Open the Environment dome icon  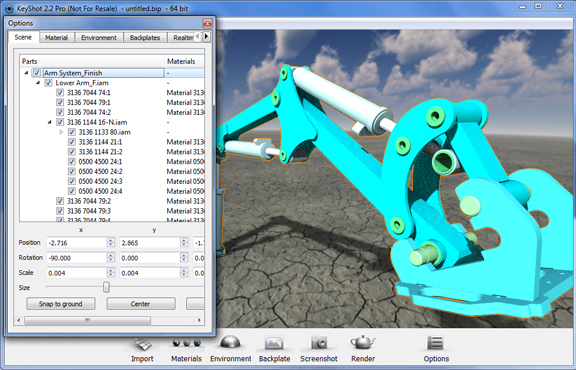pos(230,342)
